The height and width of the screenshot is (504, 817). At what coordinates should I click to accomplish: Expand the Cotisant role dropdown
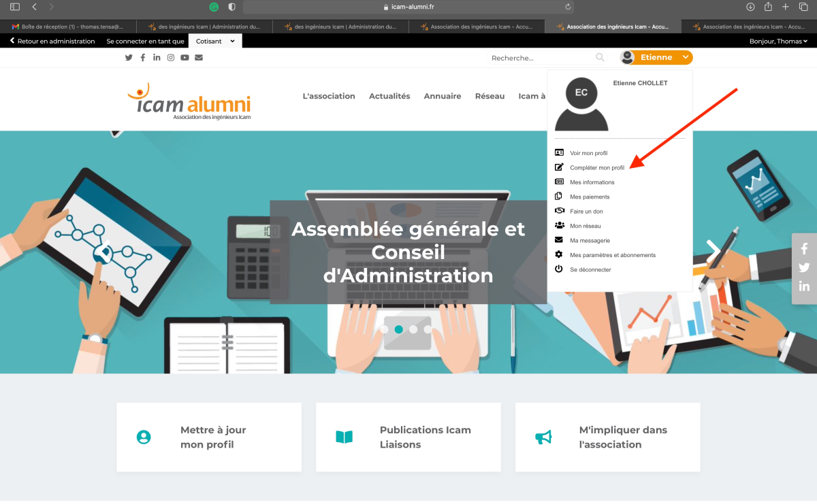click(215, 41)
